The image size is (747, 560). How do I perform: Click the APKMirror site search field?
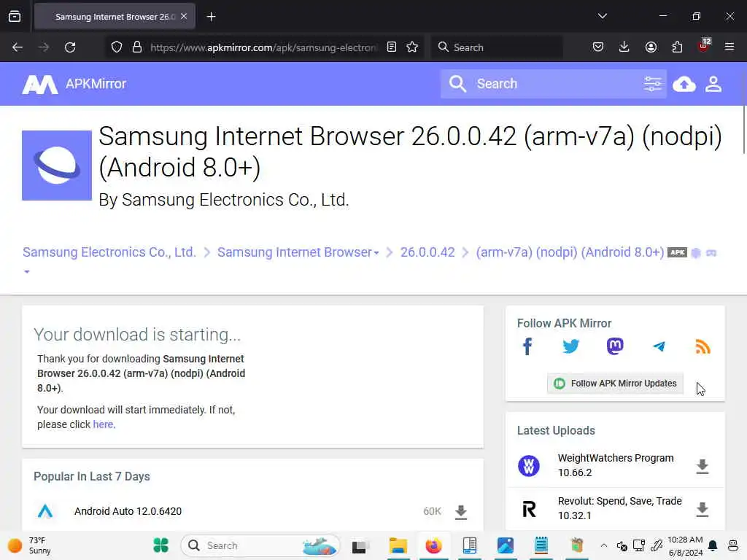coord(553,84)
